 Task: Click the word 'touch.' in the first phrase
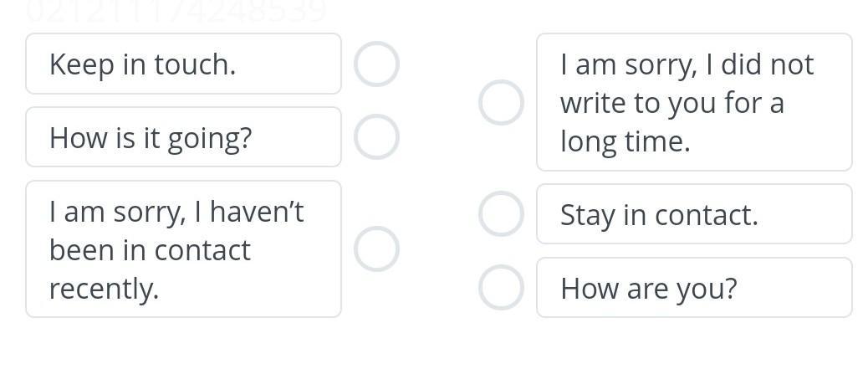click(203, 64)
